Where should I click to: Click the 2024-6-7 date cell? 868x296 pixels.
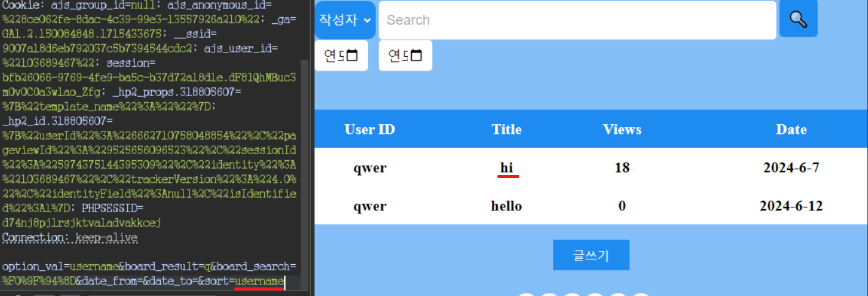791,168
